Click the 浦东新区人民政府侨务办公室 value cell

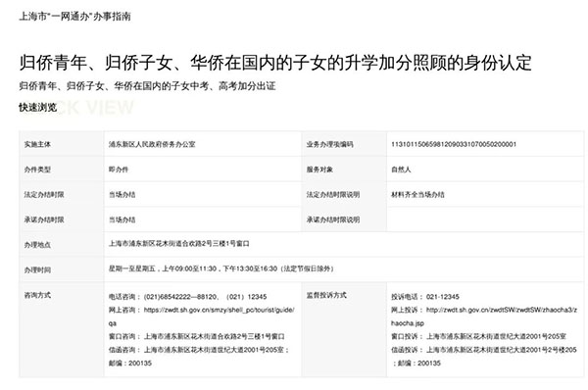203,144
